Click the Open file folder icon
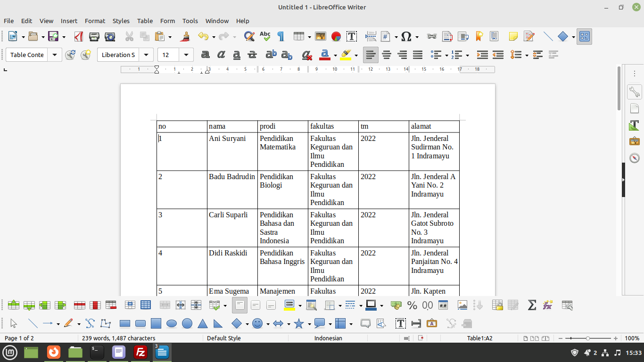This screenshot has width=644, height=362. (33, 36)
